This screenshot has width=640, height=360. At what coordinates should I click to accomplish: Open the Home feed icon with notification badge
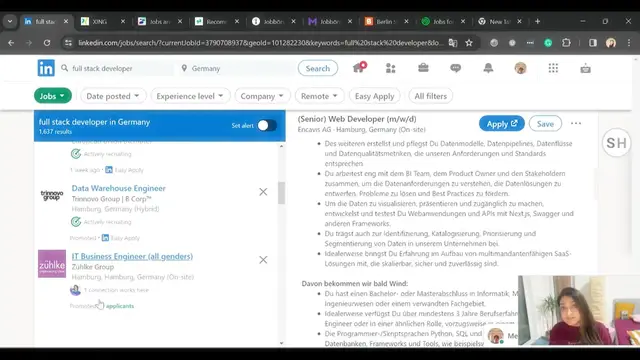359,68
